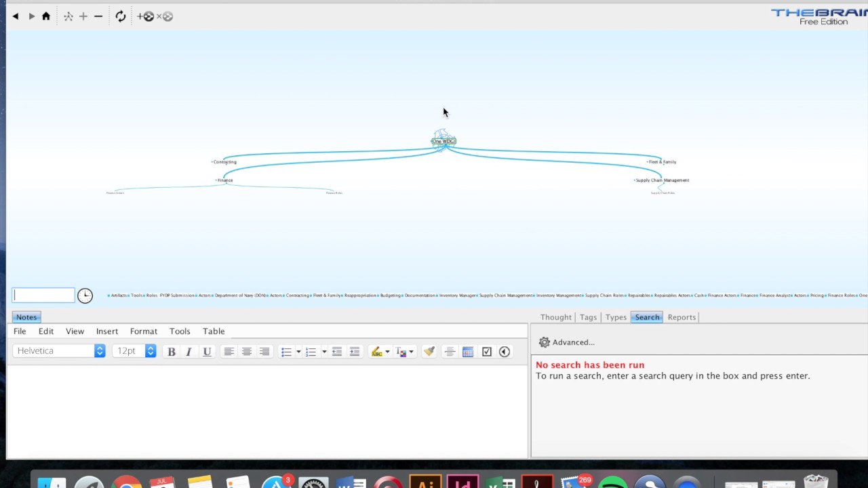Open the Format menu
This screenshot has height=488, width=868.
144,331
